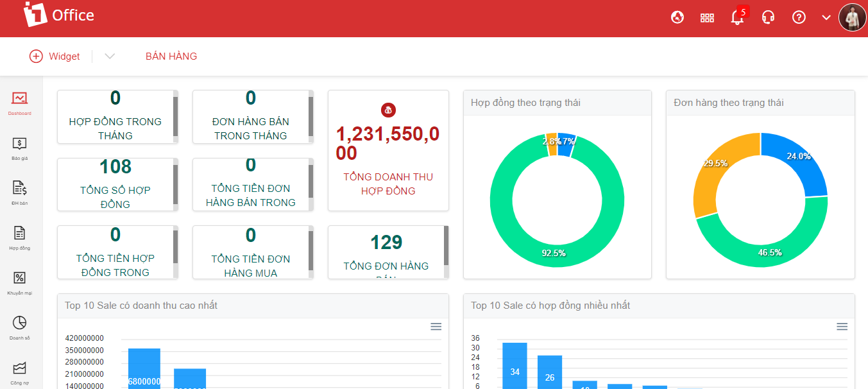Expand the account chevron beside avatar
868x389 pixels.
826,18
